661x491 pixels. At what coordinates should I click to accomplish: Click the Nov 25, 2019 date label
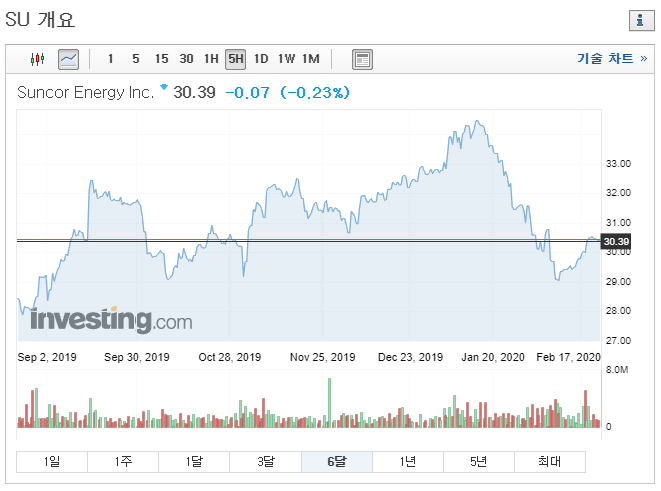coord(322,357)
